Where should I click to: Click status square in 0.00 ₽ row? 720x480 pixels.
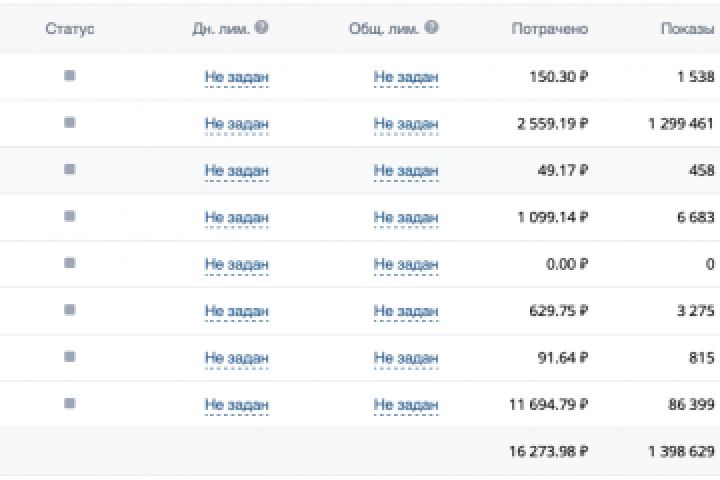pyautogui.click(x=69, y=262)
